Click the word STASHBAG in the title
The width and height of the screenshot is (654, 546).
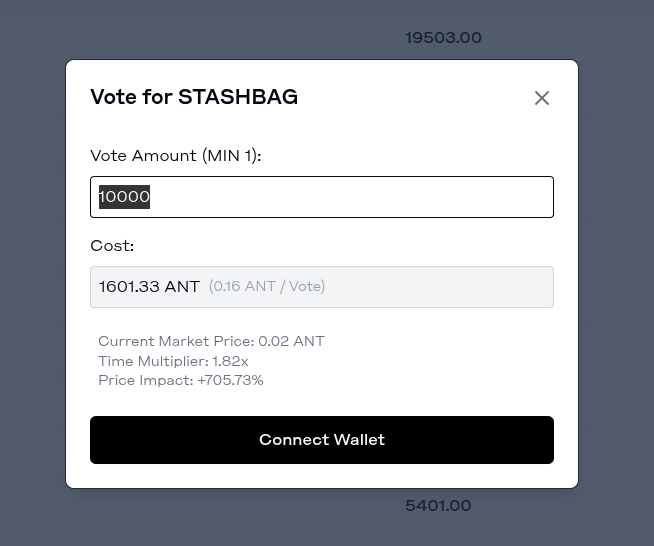click(238, 97)
